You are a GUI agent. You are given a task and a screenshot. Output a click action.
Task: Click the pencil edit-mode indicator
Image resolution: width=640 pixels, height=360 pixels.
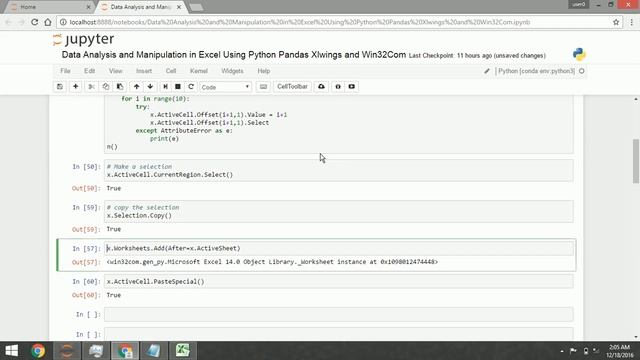(x=487, y=71)
